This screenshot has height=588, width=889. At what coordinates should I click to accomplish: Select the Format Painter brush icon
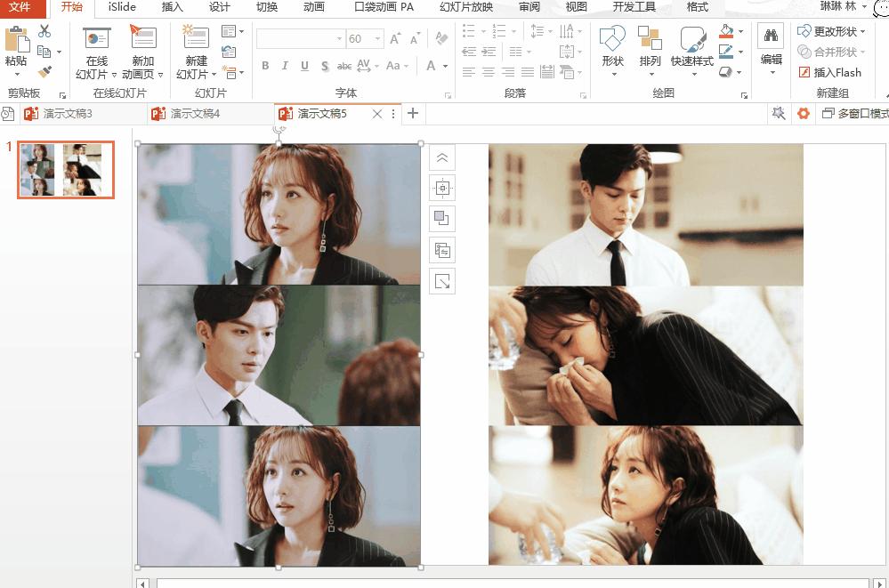44,72
